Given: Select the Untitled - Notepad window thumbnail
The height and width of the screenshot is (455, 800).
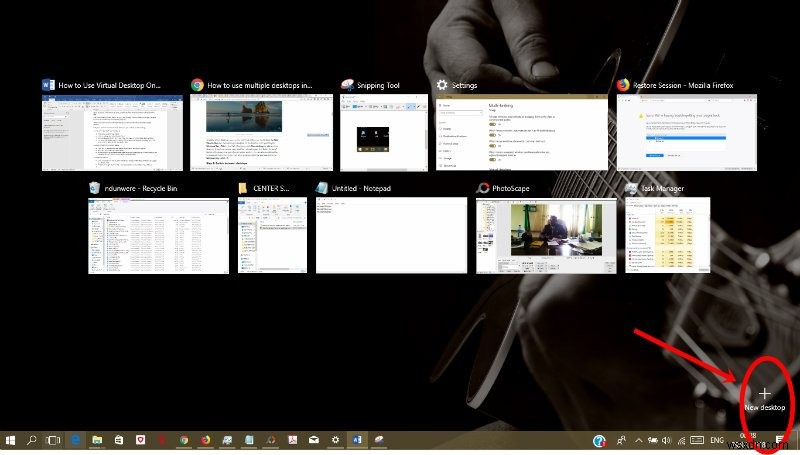Looking at the screenshot, I should tap(391, 236).
